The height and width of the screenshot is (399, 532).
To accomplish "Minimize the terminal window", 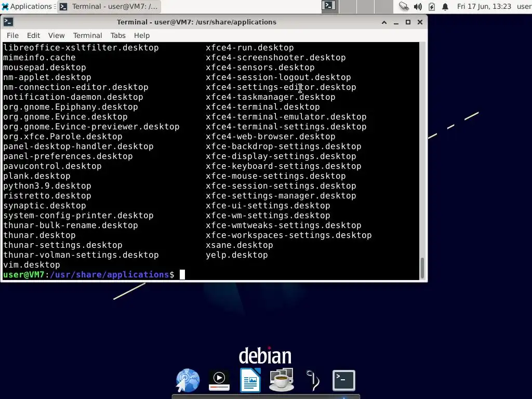I will [x=396, y=22].
